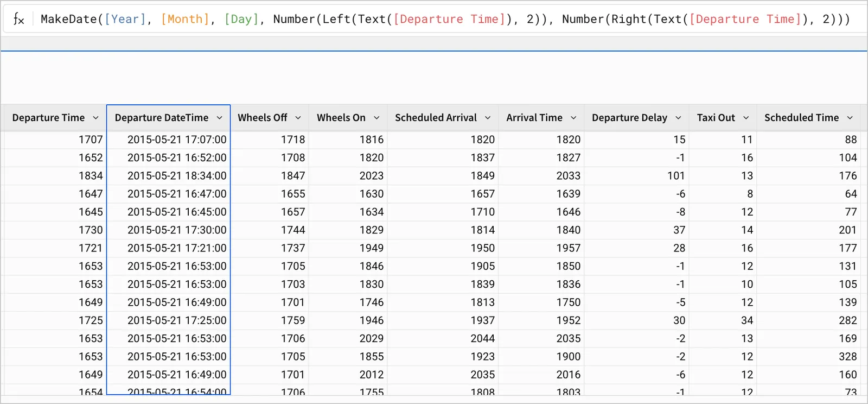Click Departure Delay cell 101
Image resolution: width=868 pixels, height=404 pixels.
point(637,175)
